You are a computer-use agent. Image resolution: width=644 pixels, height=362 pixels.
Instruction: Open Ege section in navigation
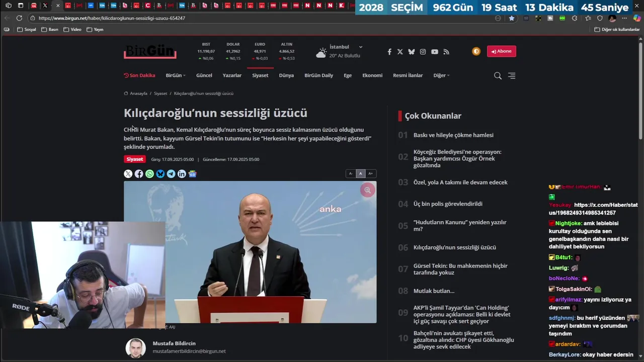point(348,75)
